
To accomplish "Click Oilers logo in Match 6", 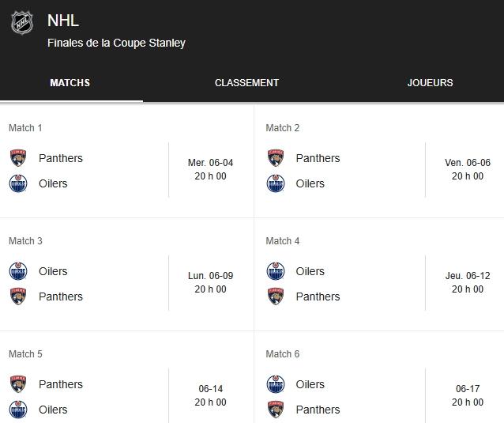I will pos(276,384).
